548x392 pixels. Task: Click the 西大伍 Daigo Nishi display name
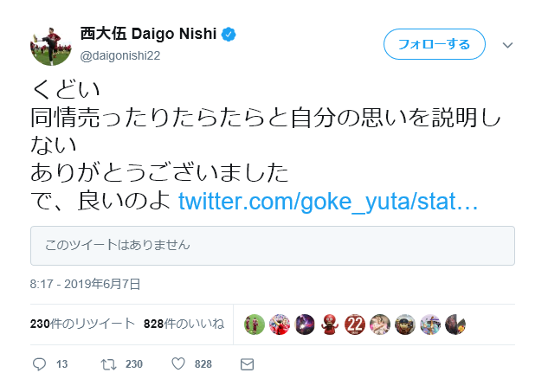point(149,34)
